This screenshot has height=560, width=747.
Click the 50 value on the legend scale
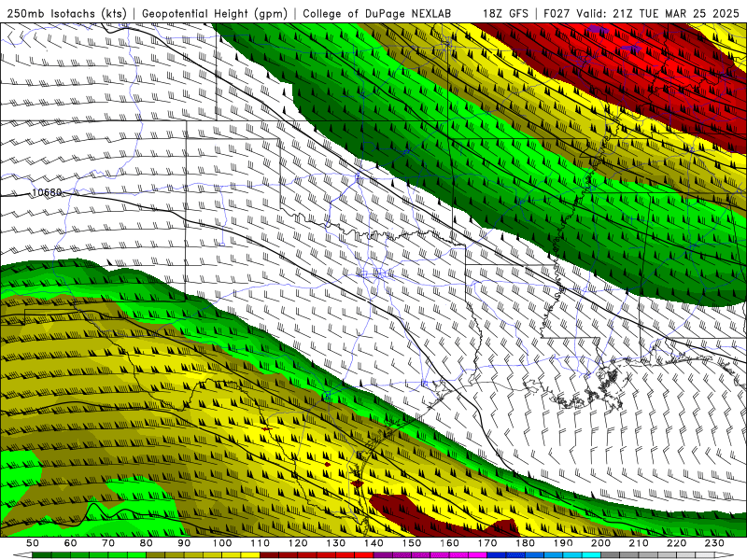pyautogui.click(x=33, y=543)
